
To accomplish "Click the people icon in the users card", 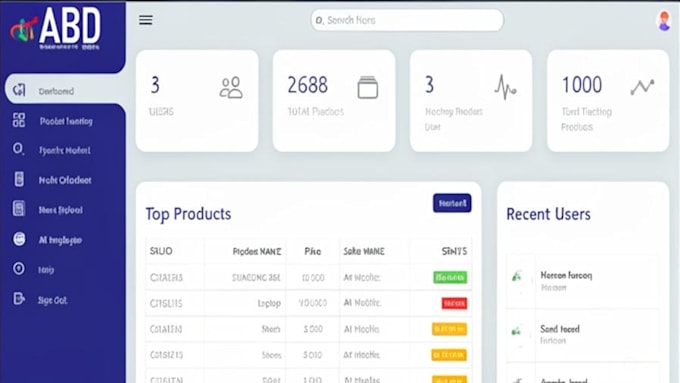I will (231, 88).
